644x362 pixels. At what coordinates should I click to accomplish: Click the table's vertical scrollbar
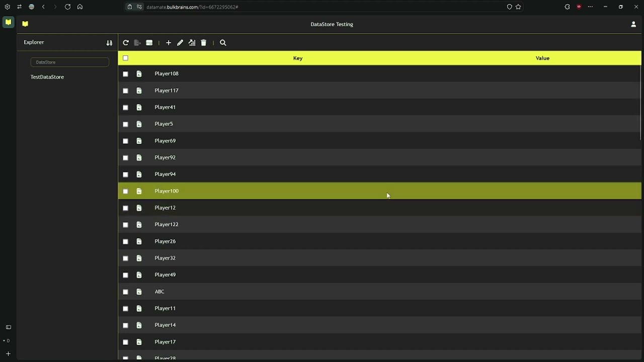pyautogui.click(x=640, y=103)
